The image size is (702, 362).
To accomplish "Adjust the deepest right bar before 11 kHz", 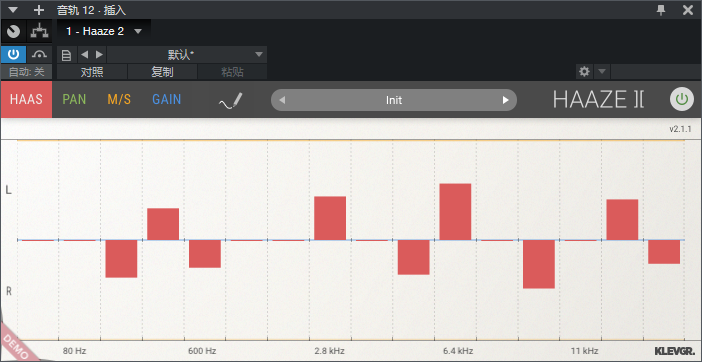I will tap(539, 264).
